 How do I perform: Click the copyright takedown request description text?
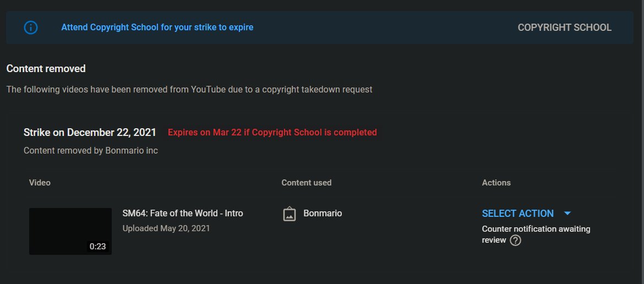tap(189, 90)
